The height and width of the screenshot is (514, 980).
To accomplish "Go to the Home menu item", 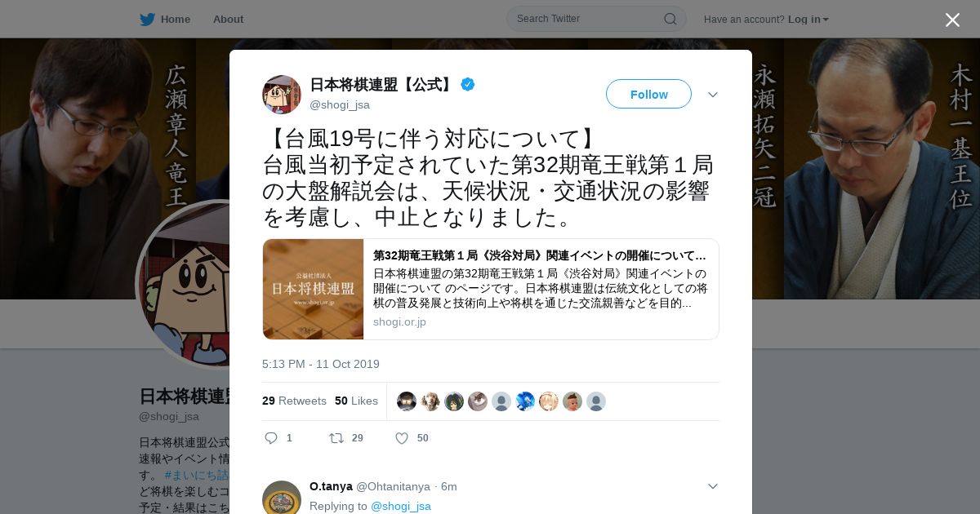I will (x=175, y=19).
